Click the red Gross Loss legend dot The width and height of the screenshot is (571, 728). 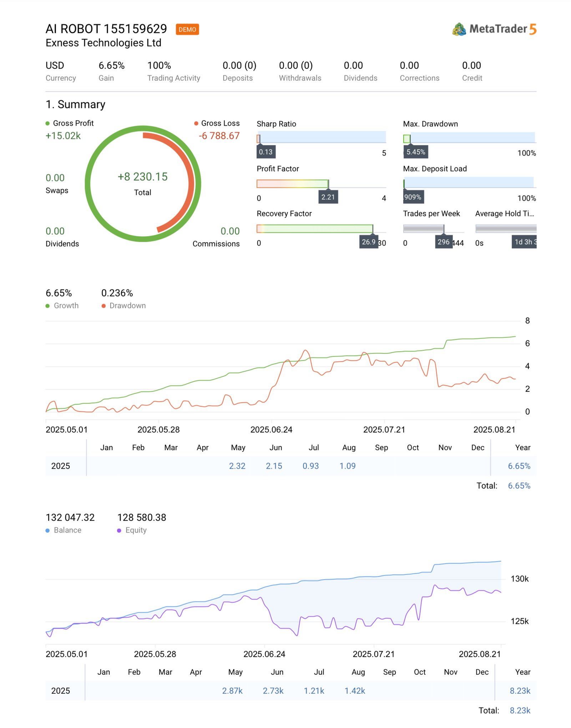pyautogui.click(x=196, y=124)
